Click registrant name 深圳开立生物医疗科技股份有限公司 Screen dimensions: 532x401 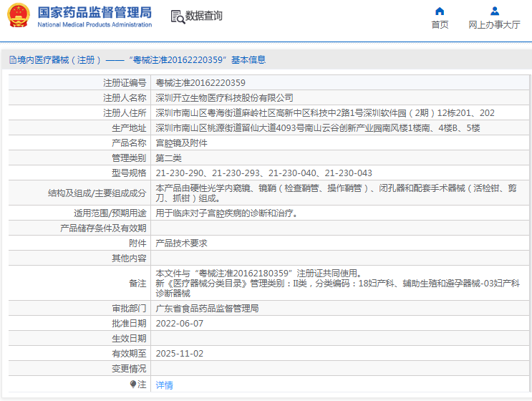click(224, 97)
